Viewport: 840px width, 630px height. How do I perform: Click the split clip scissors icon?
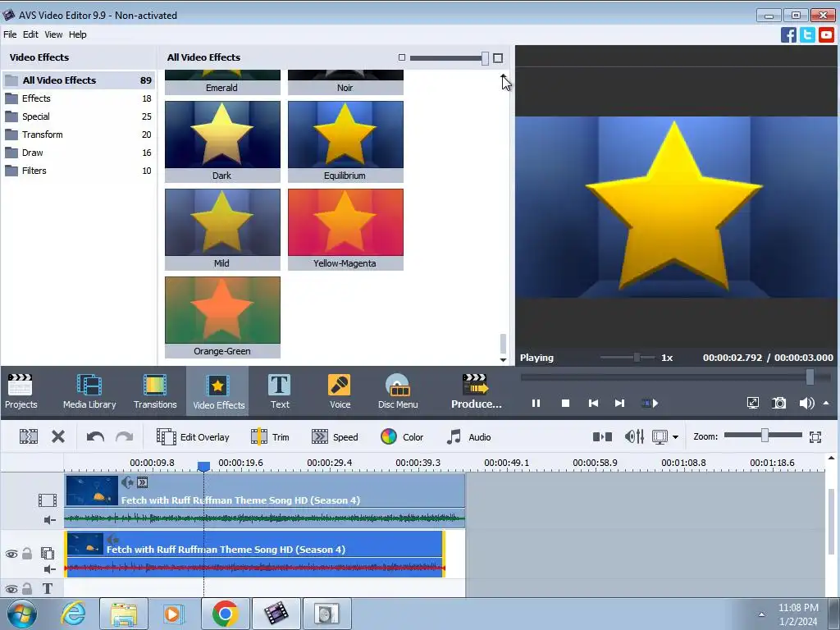[x=29, y=436]
